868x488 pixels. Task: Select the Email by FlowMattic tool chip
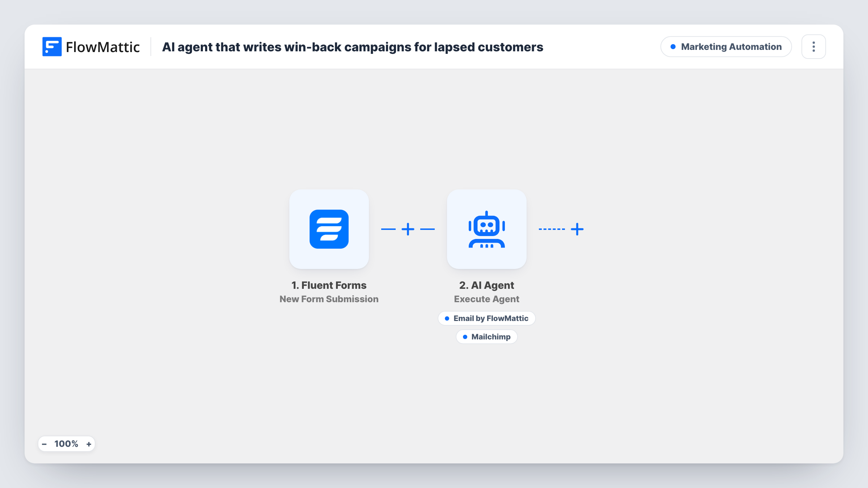(486, 318)
